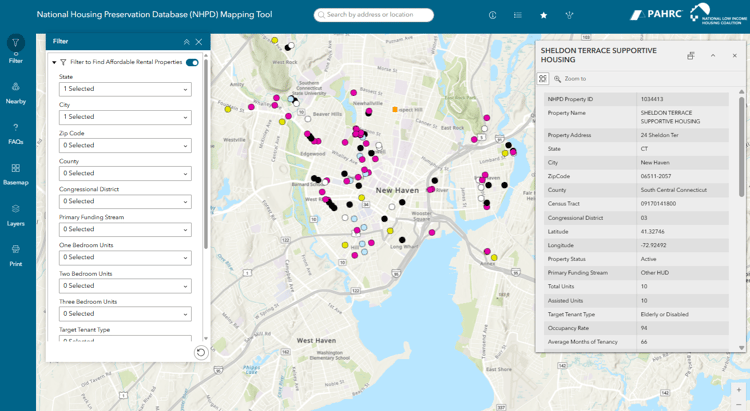The height and width of the screenshot is (411, 750).
Task: Open the Zip Code dropdown
Action: pos(125,145)
